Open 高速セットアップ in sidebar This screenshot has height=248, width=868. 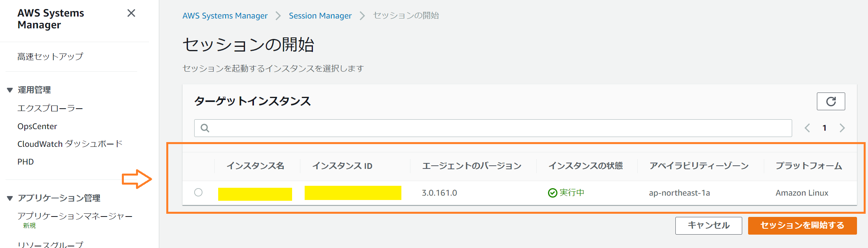pyautogui.click(x=50, y=57)
